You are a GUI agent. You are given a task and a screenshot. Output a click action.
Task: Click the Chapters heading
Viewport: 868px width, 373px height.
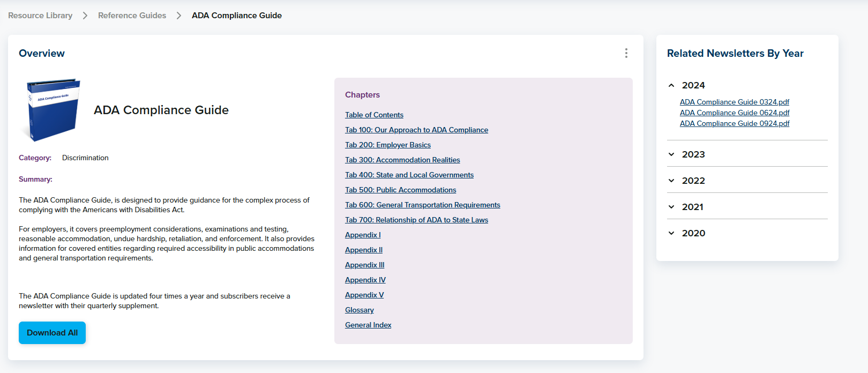(x=362, y=95)
